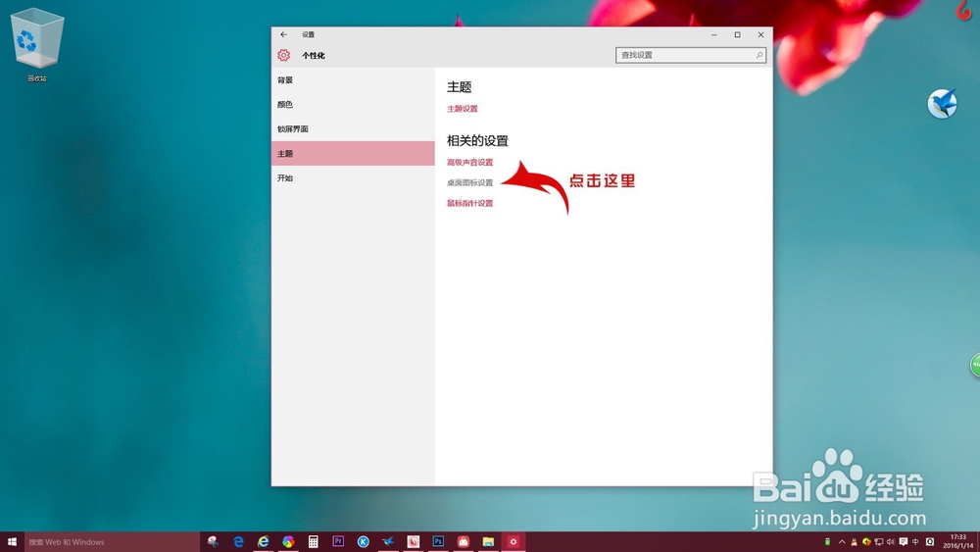Screen dimensions: 980x552
Task: Click the active Settings gear icon in the taskbar
Action: pyautogui.click(x=514, y=542)
